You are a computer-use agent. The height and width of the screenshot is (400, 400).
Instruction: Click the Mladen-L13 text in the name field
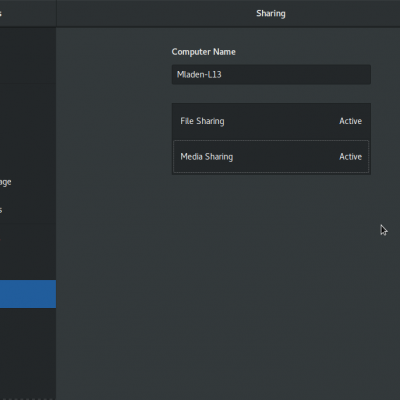coord(199,74)
